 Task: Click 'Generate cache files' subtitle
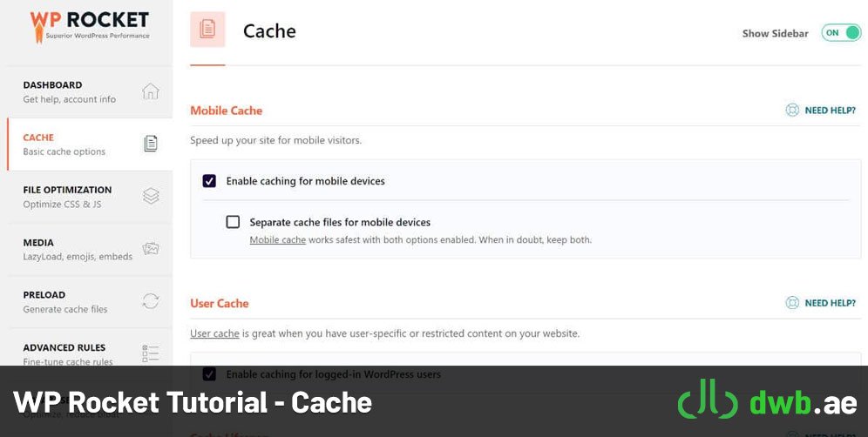(x=65, y=309)
